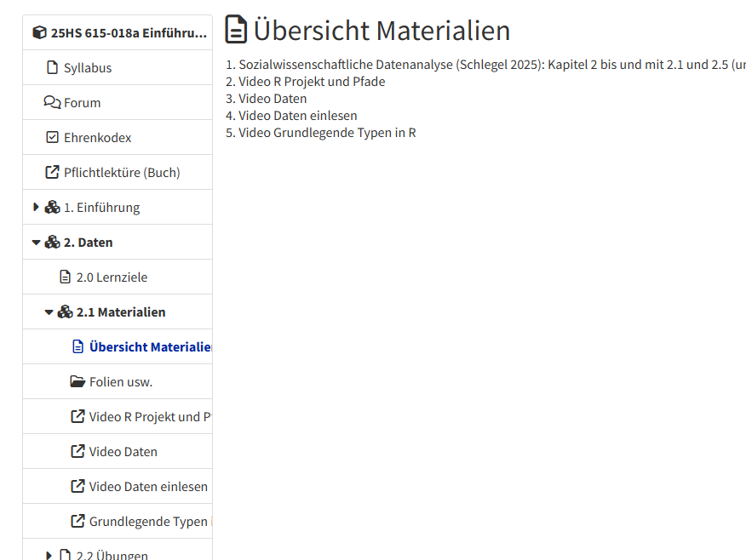This screenshot has height=560, width=746.
Task: Open Video Daten einlesen link in sidebar
Action: click(x=148, y=487)
